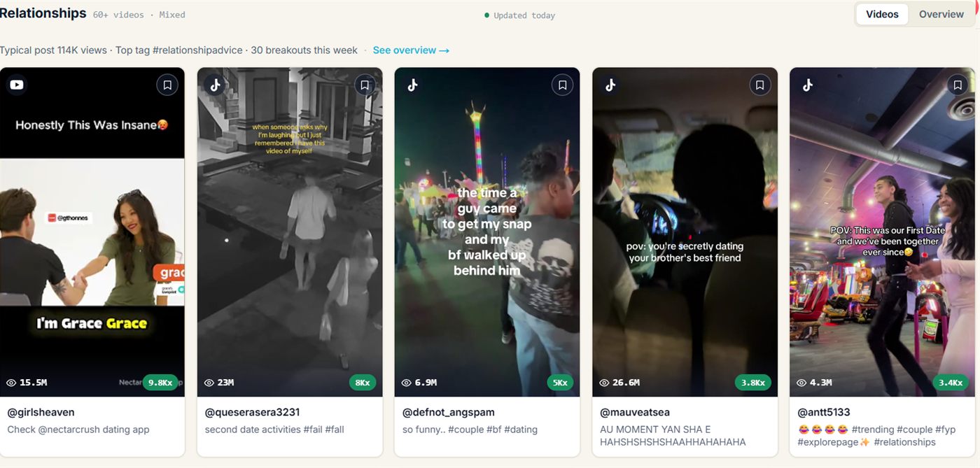Click eye views icon showing 4.3M
Viewport: 980px width, 468px height.
pos(801,383)
